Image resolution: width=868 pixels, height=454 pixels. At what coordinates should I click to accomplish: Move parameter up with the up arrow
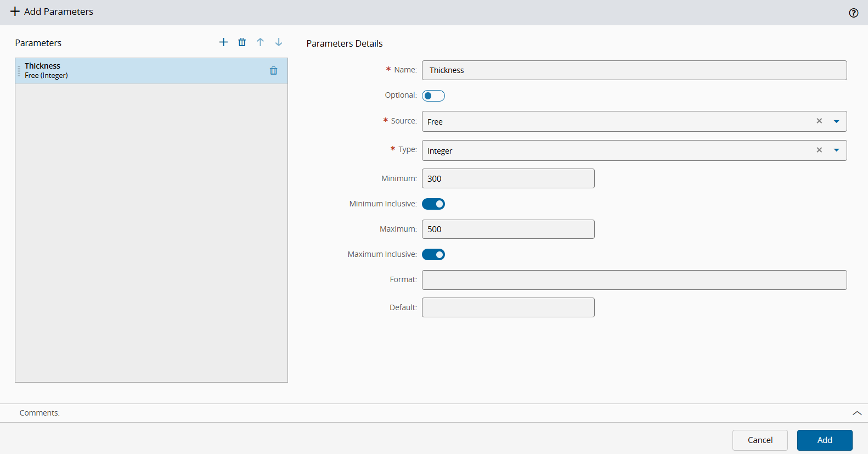point(261,42)
